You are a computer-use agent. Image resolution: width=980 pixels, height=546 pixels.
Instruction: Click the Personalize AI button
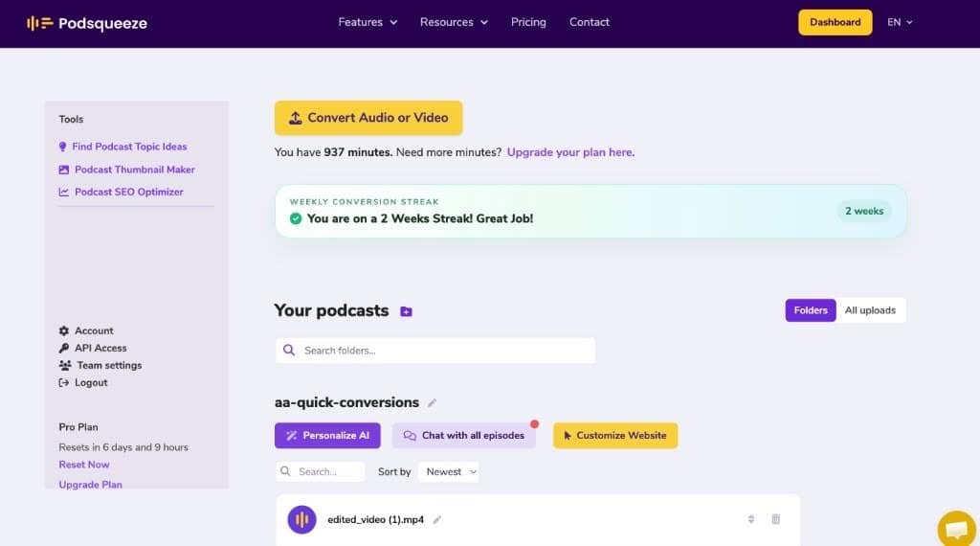coord(327,435)
